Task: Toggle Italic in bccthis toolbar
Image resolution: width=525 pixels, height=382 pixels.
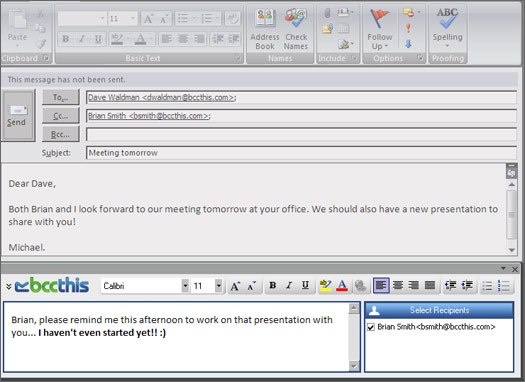Action: click(289, 285)
